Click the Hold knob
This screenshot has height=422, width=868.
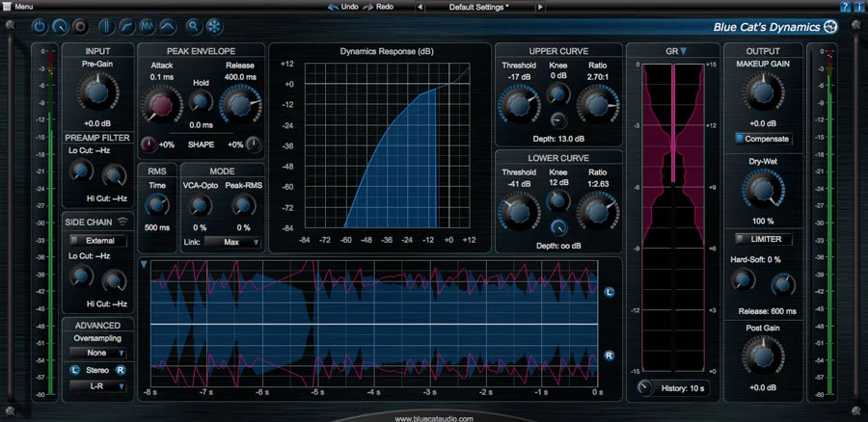point(201,100)
